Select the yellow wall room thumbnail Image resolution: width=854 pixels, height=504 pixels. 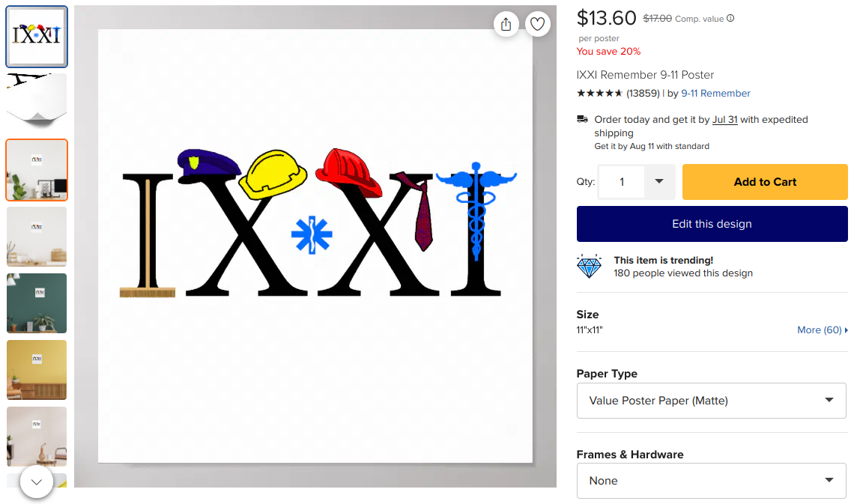37,369
